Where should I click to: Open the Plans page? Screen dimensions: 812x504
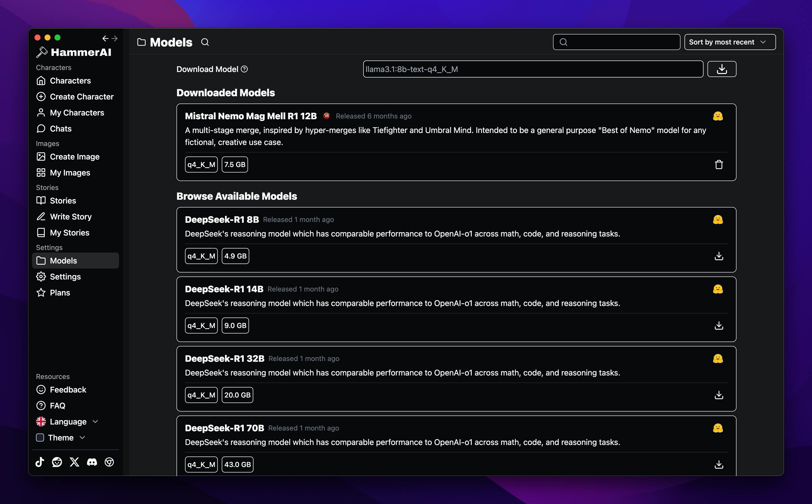pyautogui.click(x=60, y=293)
